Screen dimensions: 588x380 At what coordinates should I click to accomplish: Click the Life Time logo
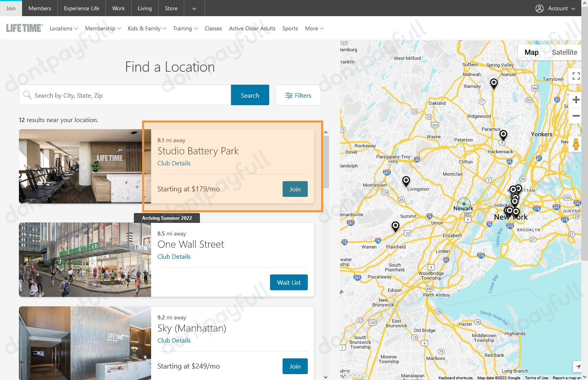click(x=24, y=28)
